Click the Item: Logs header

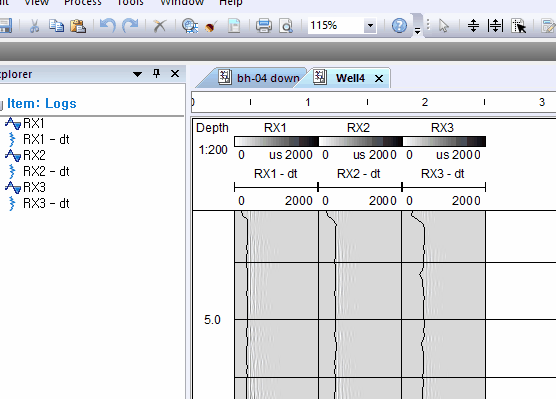42,103
